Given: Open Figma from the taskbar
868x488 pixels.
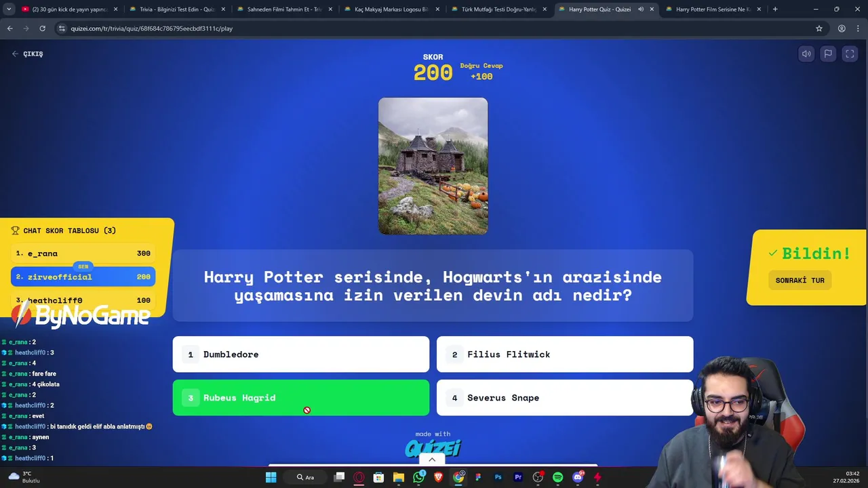Looking at the screenshot, I should [x=478, y=477].
